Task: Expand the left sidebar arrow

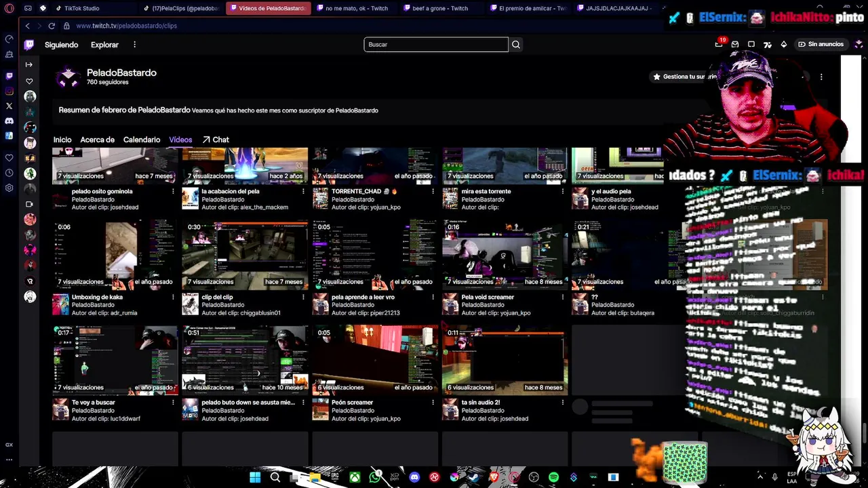Action: [28, 64]
